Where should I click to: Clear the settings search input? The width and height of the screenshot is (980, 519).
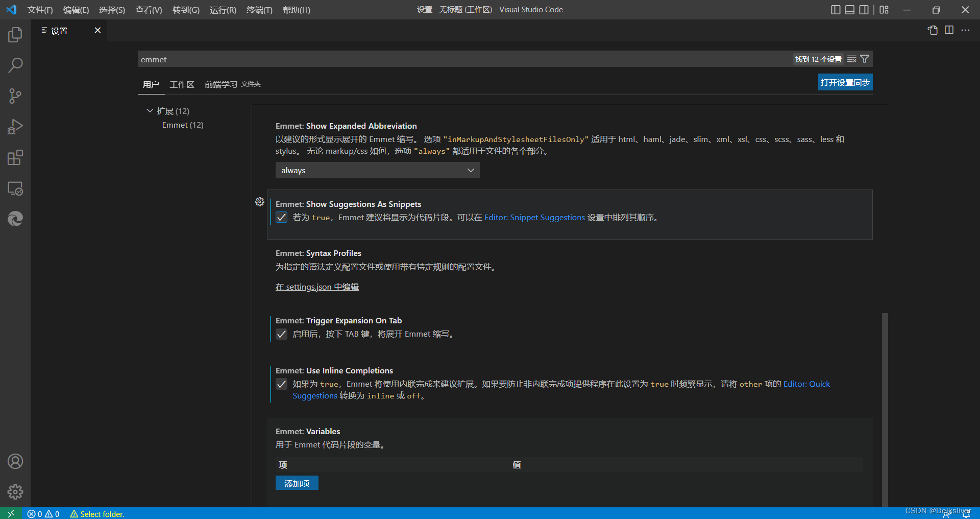coord(852,59)
